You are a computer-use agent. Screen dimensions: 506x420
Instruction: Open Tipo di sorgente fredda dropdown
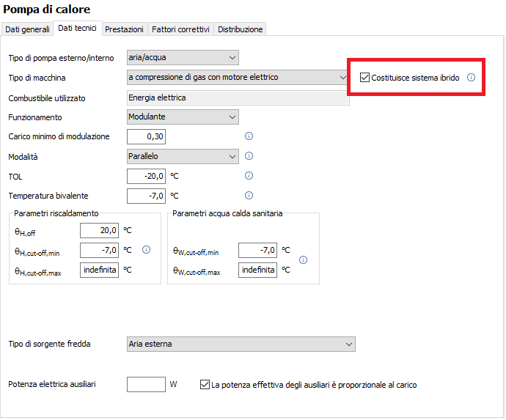pos(241,345)
